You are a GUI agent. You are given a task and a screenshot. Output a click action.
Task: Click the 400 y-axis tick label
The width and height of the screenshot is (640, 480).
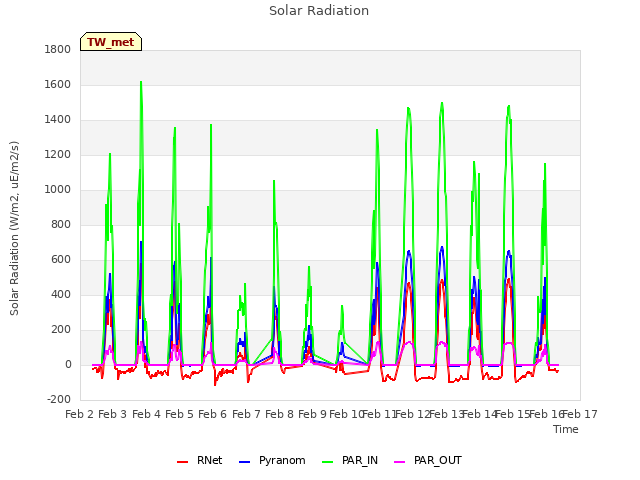pos(61,295)
